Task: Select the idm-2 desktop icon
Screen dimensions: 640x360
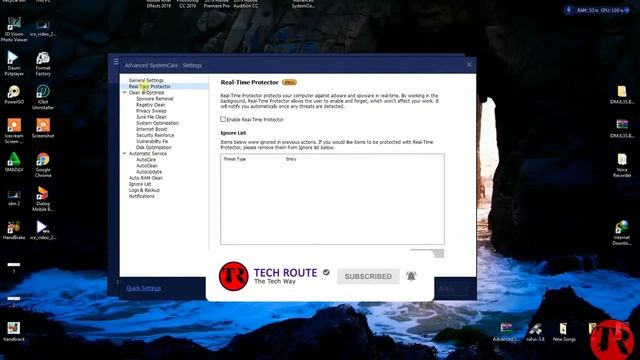Action: pos(14,197)
